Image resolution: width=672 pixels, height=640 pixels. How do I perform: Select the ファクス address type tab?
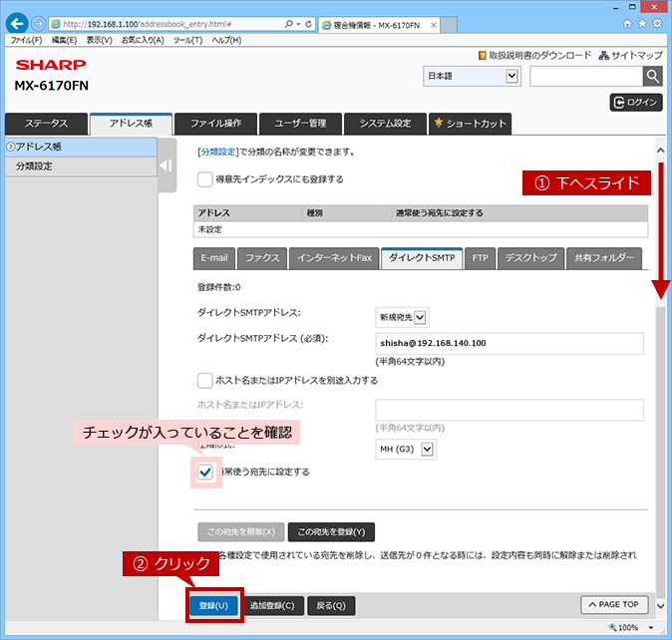[x=262, y=258]
